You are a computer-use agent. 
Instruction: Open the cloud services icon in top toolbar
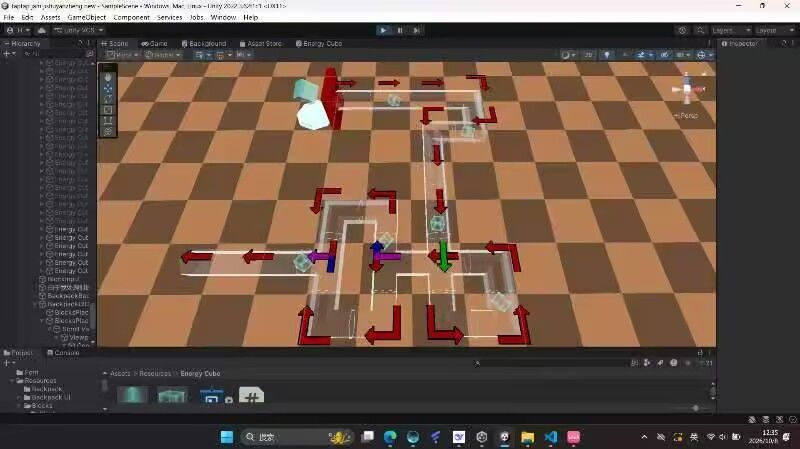tap(41, 31)
